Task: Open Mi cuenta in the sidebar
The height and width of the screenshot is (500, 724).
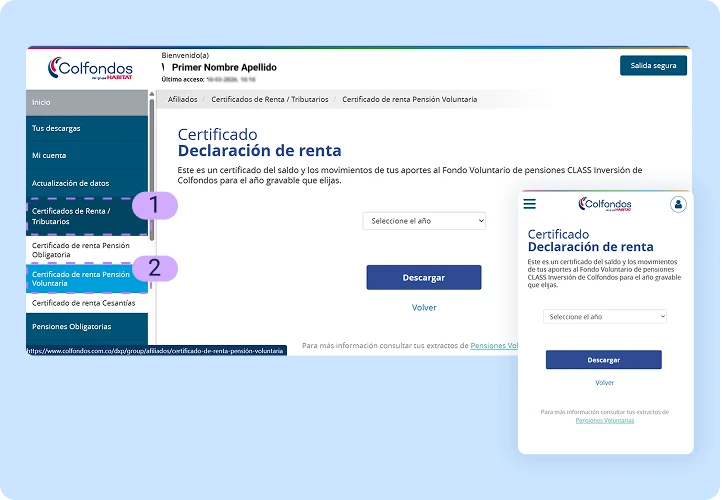Action: click(x=87, y=156)
